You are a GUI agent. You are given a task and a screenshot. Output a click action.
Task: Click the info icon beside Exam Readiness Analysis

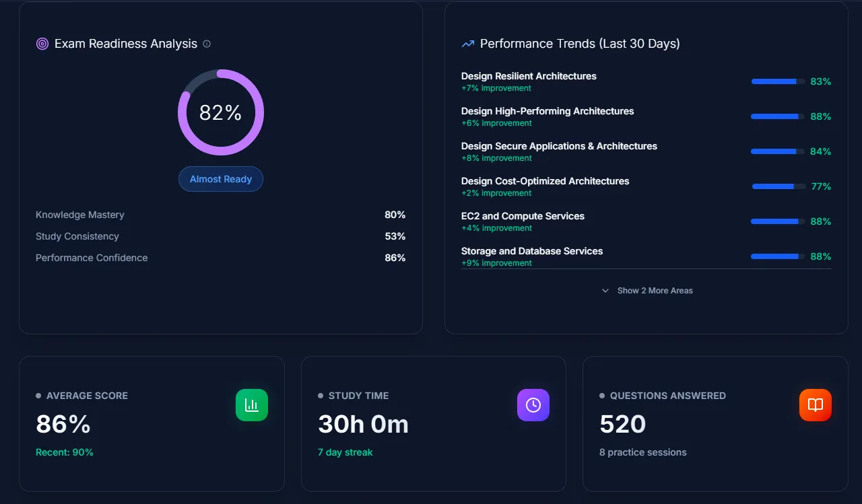click(x=207, y=44)
